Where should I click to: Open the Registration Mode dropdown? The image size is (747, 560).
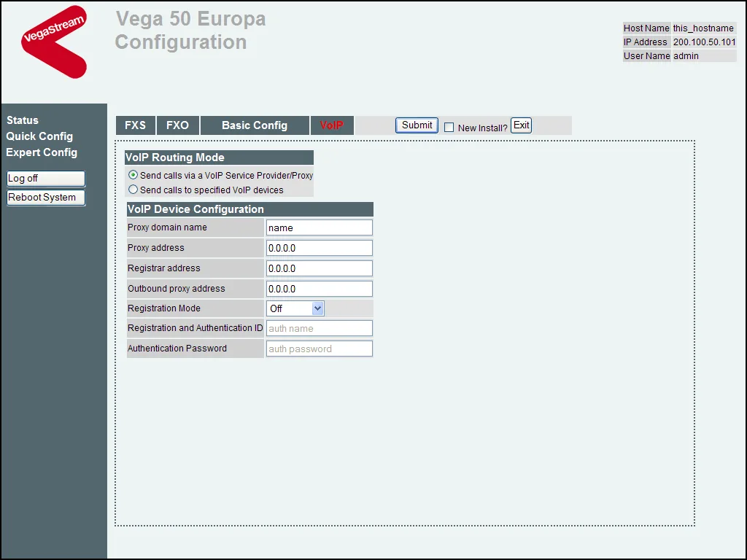tap(295, 308)
